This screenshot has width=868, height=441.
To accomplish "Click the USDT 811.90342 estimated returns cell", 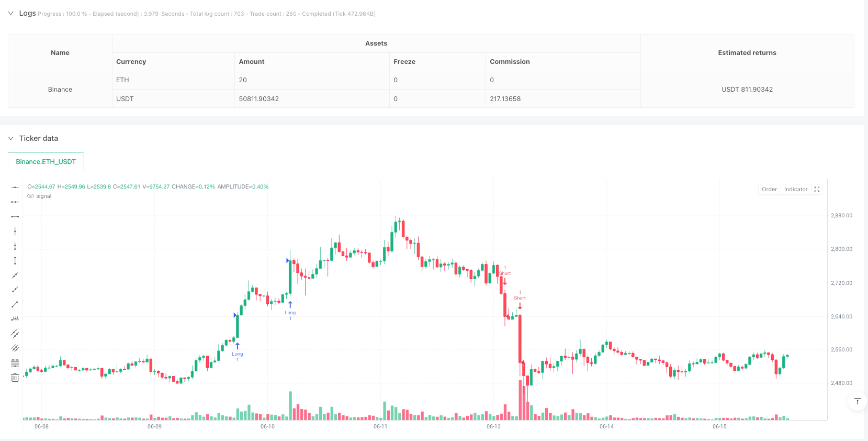I will pos(747,90).
